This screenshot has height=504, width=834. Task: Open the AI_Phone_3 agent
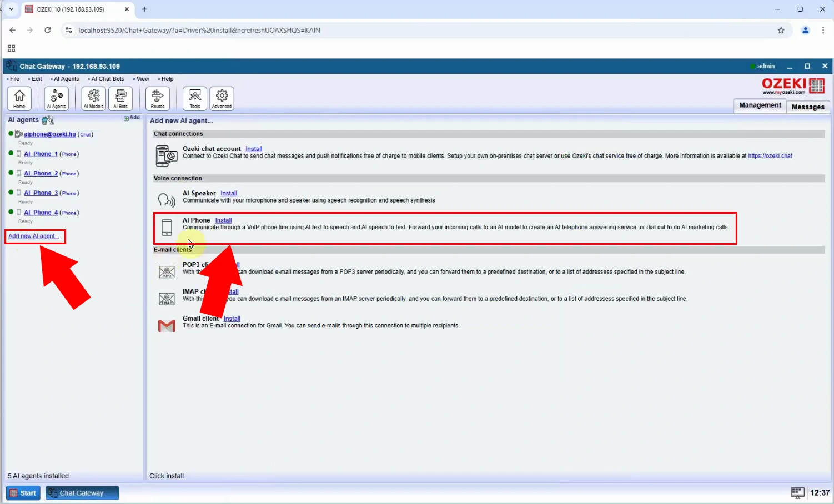[x=41, y=193]
